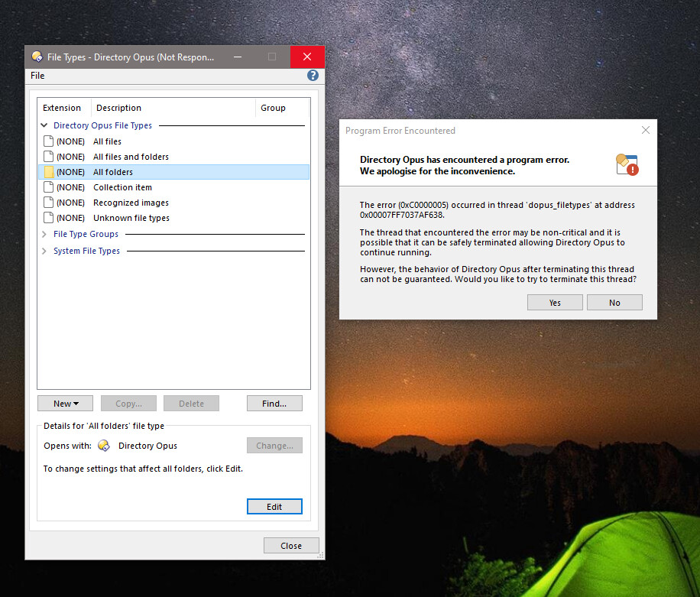Click the Delete button
Screen dimensions: 700x597
[191, 403]
